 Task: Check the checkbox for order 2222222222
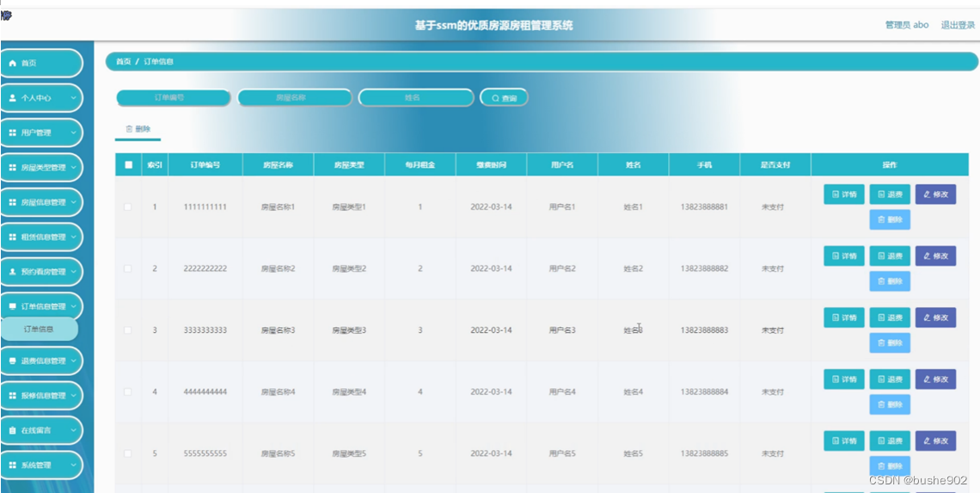(128, 268)
